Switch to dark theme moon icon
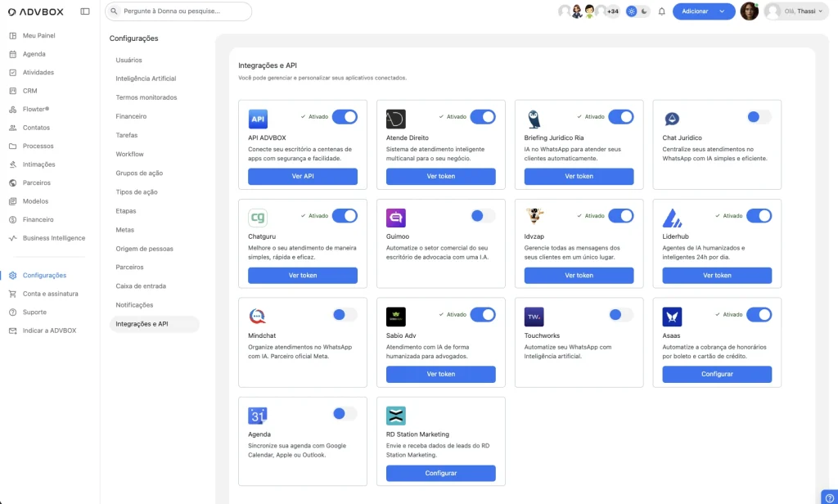This screenshot has height=504, width=838. (x=645, y=11)
